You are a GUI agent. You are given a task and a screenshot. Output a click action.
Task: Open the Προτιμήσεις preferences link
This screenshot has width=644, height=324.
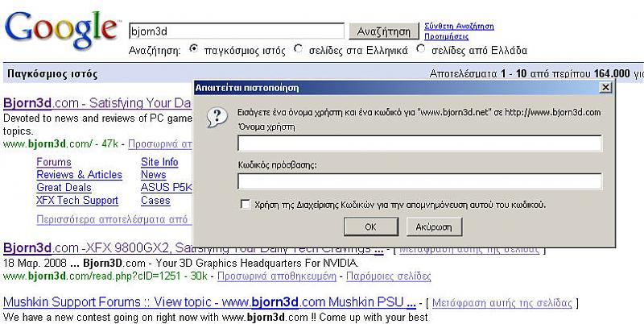(446, 36)
